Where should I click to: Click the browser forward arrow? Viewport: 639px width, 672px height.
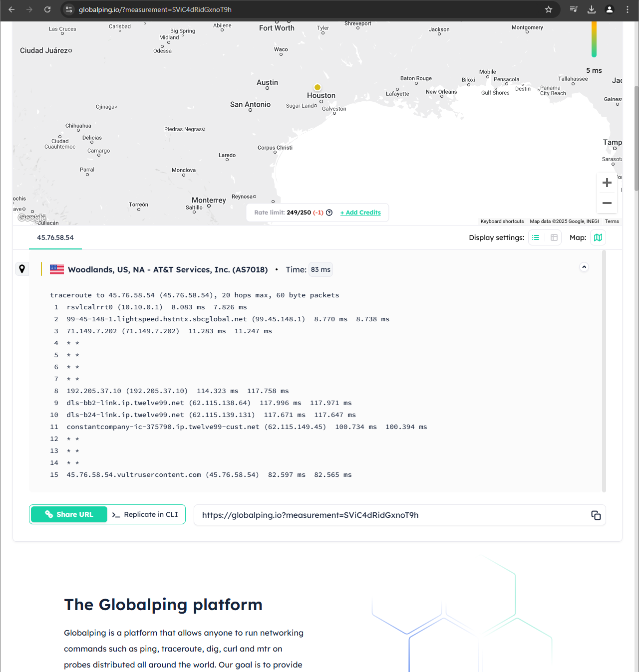pyautogui.click(x=29, y=9)
